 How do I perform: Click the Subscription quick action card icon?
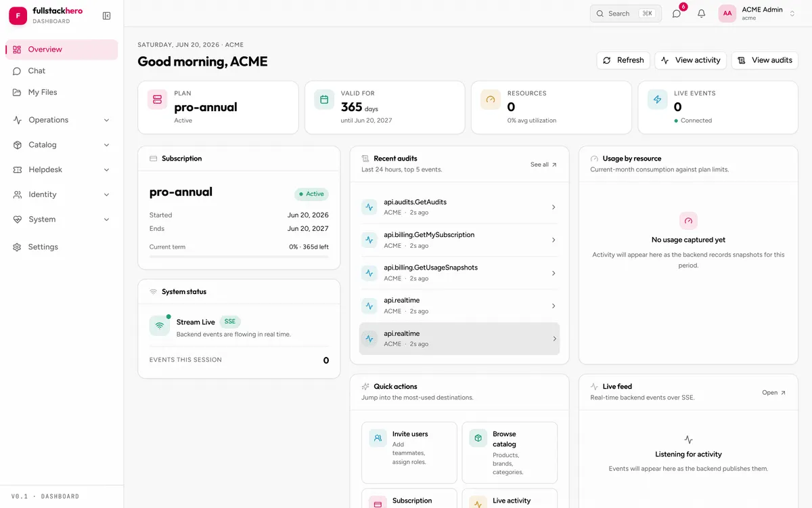click(378, 504)
